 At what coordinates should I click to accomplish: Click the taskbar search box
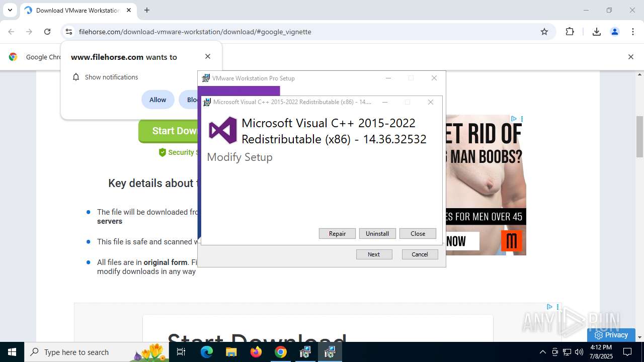pyautogui.click(x=97, y=352)
